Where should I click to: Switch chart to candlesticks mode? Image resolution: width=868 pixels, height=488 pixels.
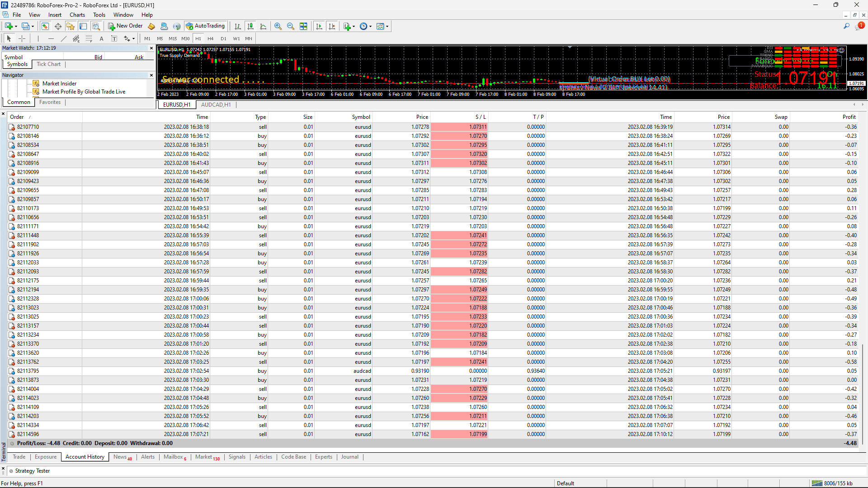pos(250,26)
